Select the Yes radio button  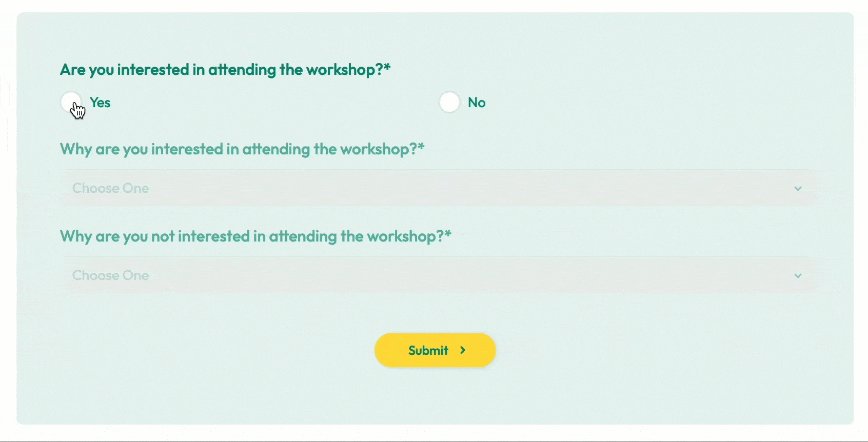[71, 102]
